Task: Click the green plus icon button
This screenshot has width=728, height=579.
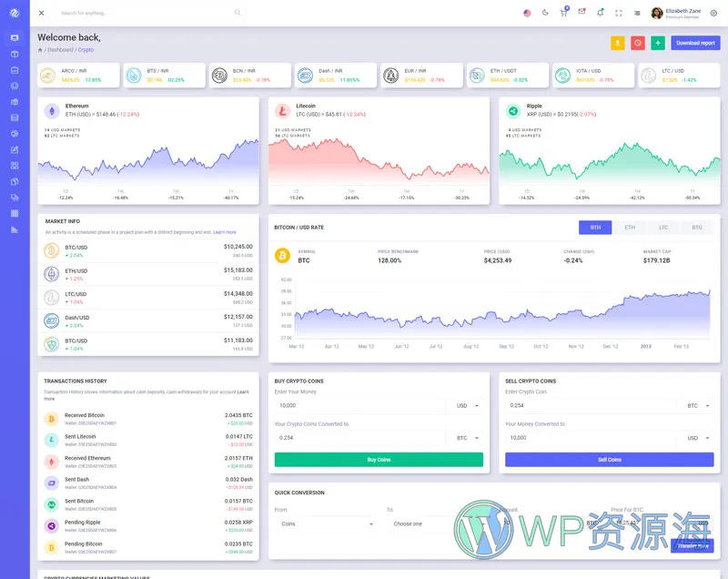Action: point(658,43)
